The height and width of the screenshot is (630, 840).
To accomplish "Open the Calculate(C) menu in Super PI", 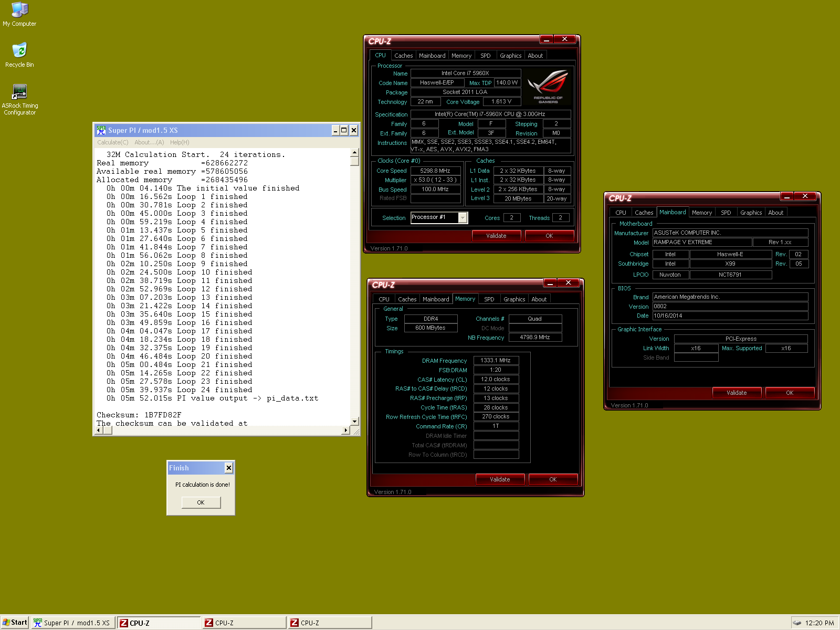I will click(x=112, y=142).
